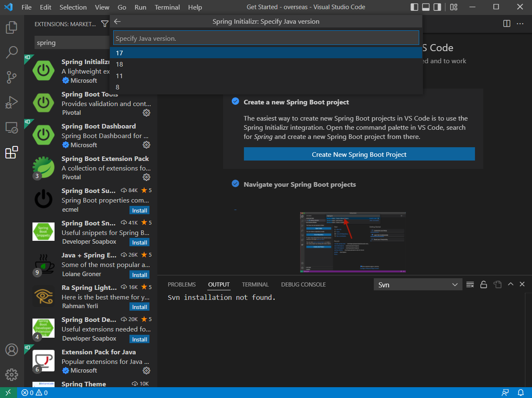Open the Source Control view

pyautogui.click(x=12, y=77)
